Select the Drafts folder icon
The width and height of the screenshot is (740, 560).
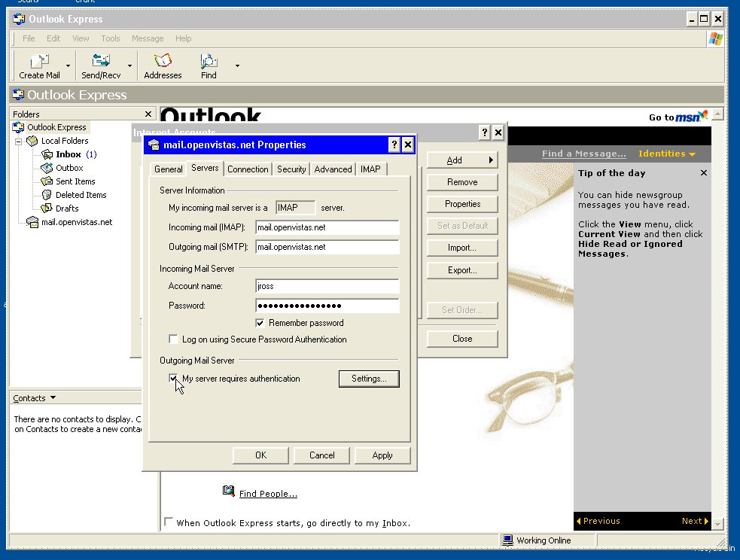(x=47, y=208)
